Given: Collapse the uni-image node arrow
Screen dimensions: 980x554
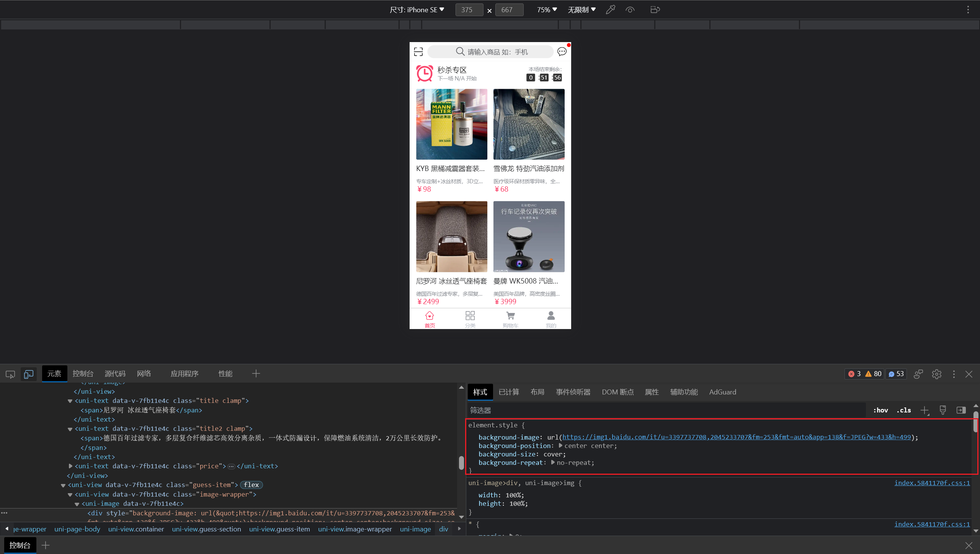Looking at the screenshot, I should coord(77,504).
